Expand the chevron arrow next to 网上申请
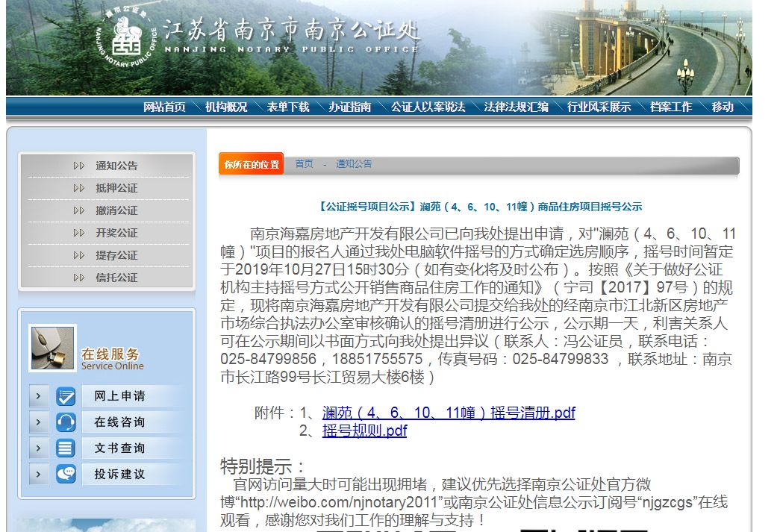The width and height of the screenshot is (780, 532). [x=38, y=396]
